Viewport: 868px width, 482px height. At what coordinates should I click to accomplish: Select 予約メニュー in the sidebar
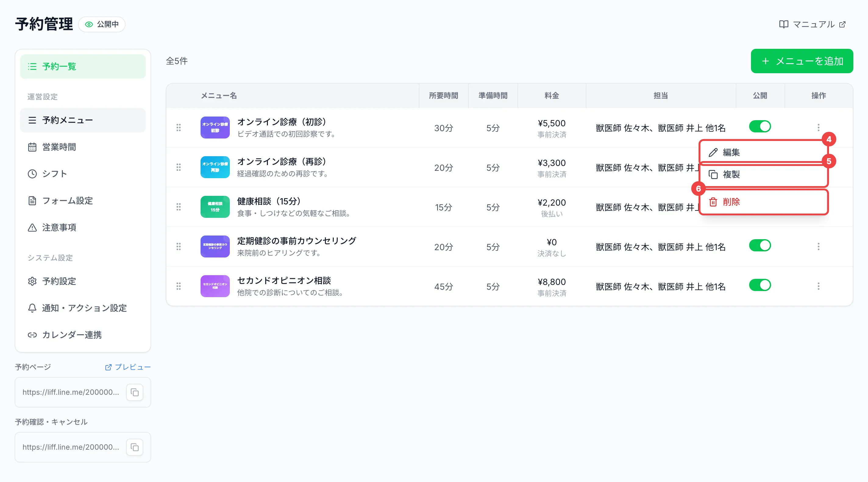pos(83,120)
